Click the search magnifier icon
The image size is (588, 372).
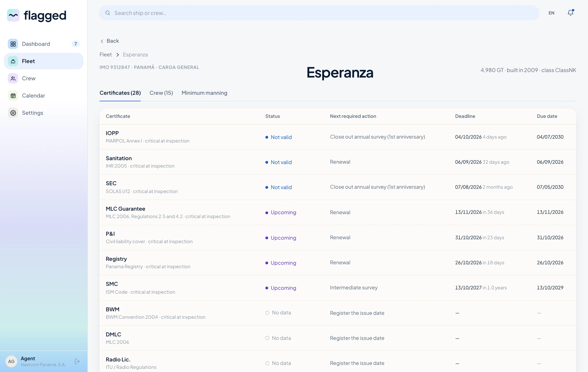(108, 13)
